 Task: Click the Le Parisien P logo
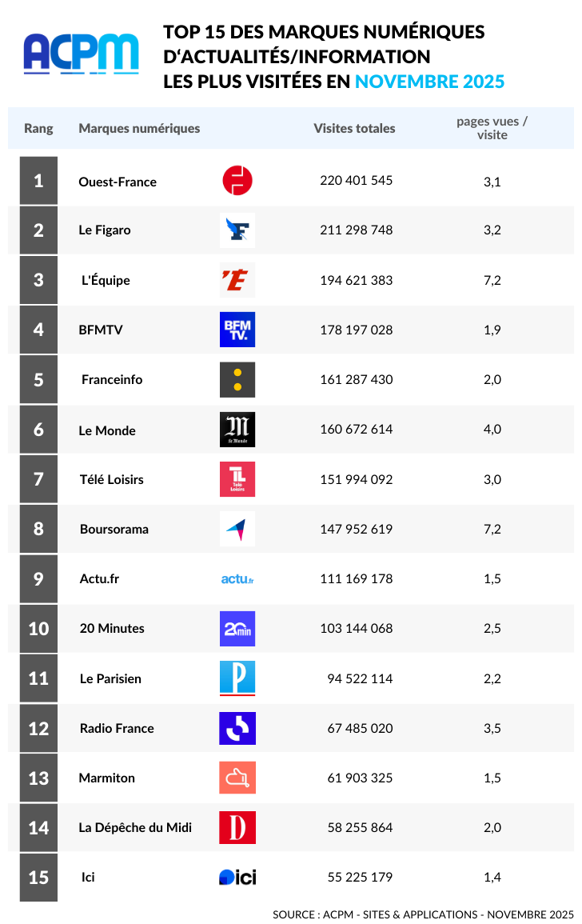click(237, 678)
